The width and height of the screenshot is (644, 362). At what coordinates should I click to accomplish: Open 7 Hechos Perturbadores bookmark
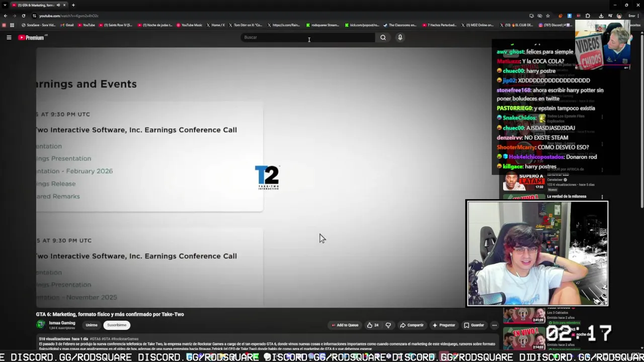pos(439,25)
